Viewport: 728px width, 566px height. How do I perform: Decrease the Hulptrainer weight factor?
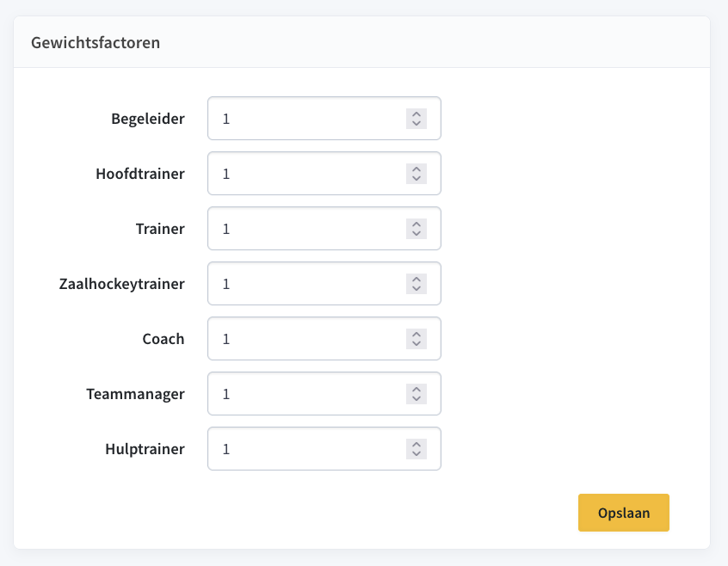(416, 453)
